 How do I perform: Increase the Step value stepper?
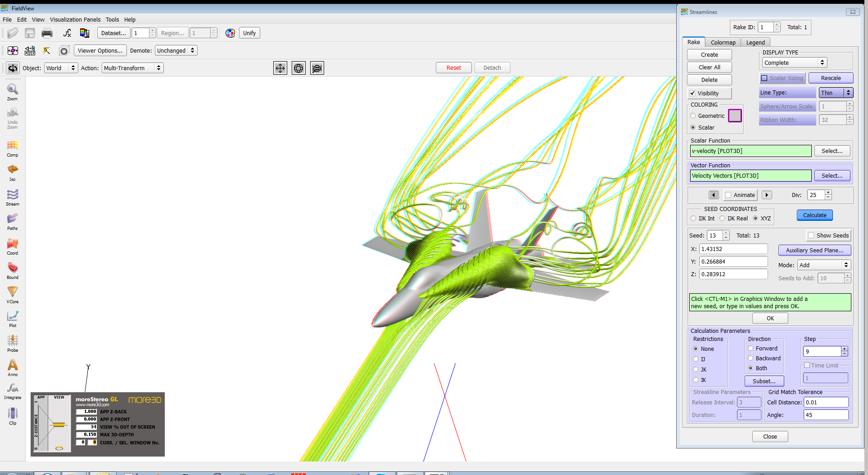(845, 349)
